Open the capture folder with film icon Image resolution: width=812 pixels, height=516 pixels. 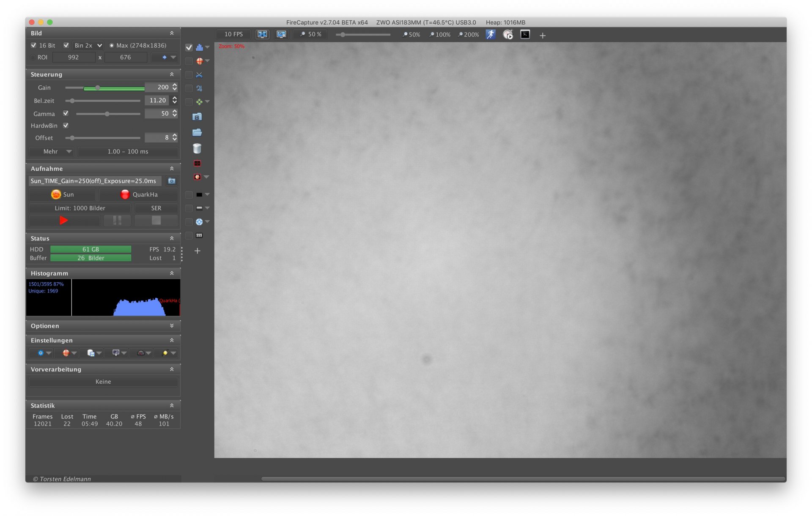pos(197,117)
